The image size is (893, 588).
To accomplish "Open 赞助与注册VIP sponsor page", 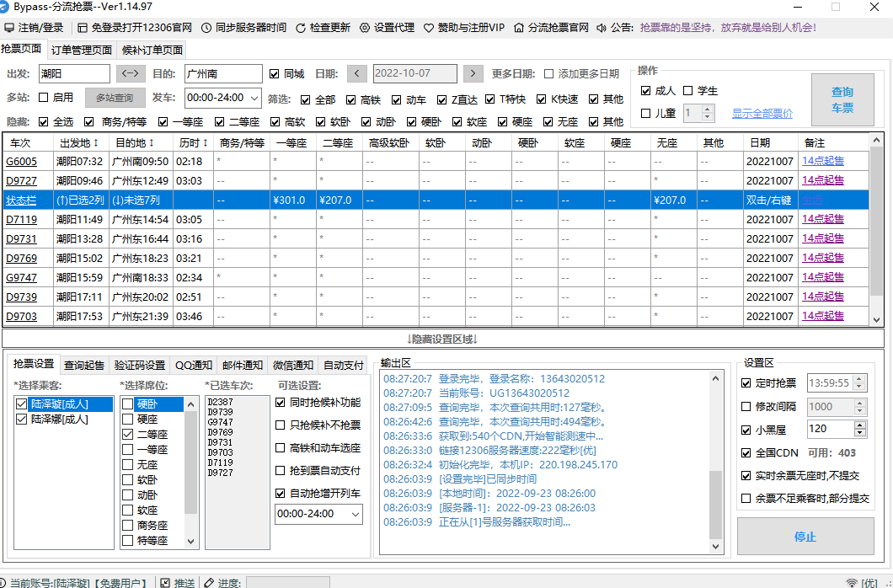I will pyautogui.click(x=472, y=27).
